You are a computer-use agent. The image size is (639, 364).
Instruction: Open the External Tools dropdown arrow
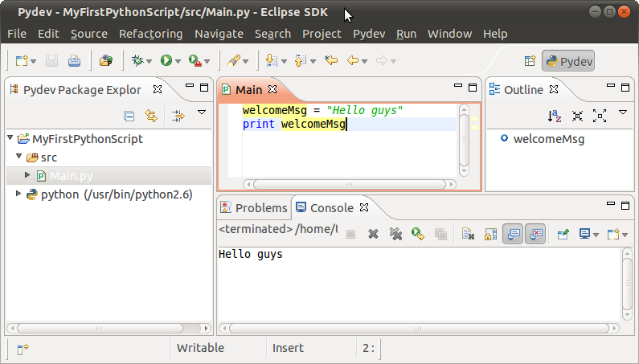click(207, 62)
